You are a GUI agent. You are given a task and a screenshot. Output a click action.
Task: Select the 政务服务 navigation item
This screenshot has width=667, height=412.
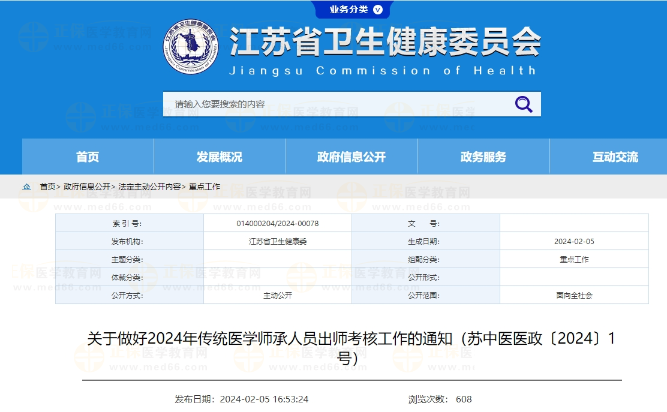point(483,157)
